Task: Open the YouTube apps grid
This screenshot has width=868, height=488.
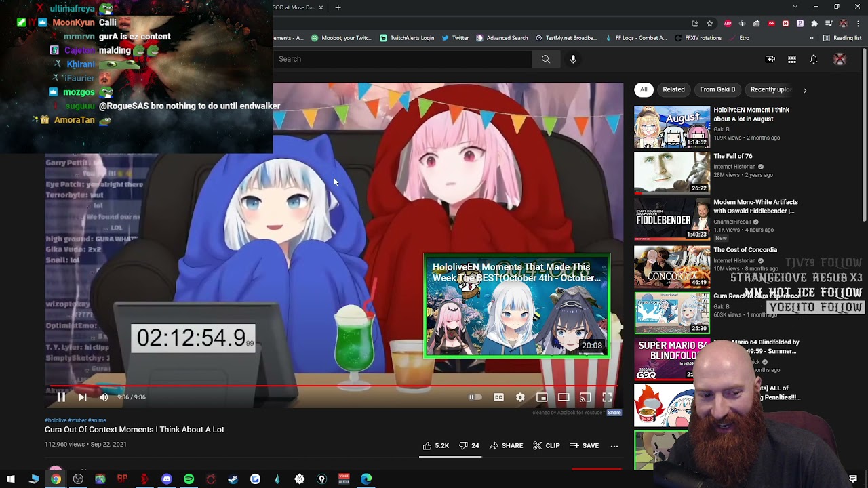Action: [792, 60]
